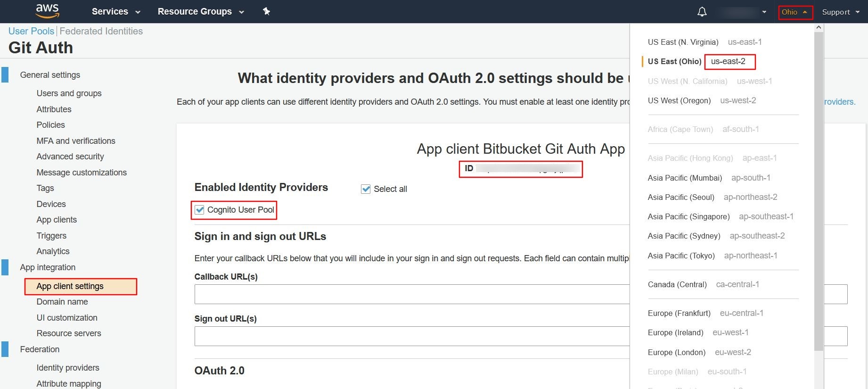
Task: Open the Resource Groups menu
Action: (x=195, y=12)
